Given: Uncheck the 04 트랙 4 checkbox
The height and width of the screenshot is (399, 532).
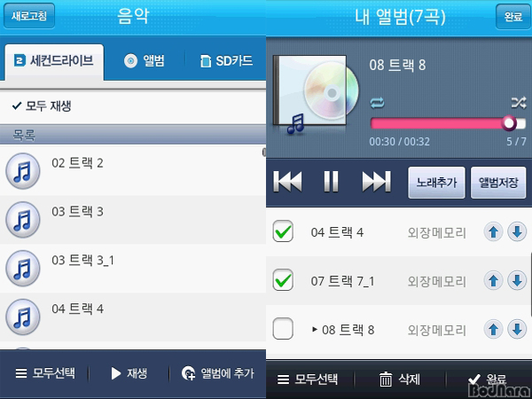Looking at the screenshot, I should [283, 231].
